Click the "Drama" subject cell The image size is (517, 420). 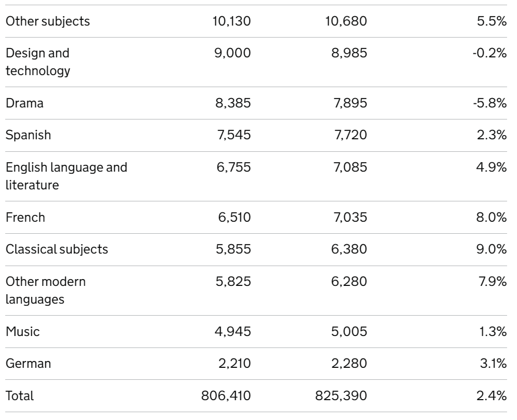coord(25,103)
